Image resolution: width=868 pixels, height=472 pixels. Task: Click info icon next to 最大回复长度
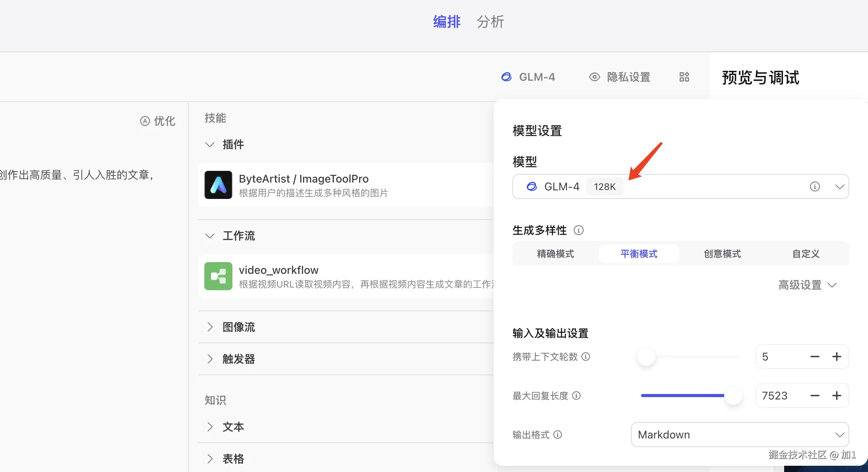point(576,396)
